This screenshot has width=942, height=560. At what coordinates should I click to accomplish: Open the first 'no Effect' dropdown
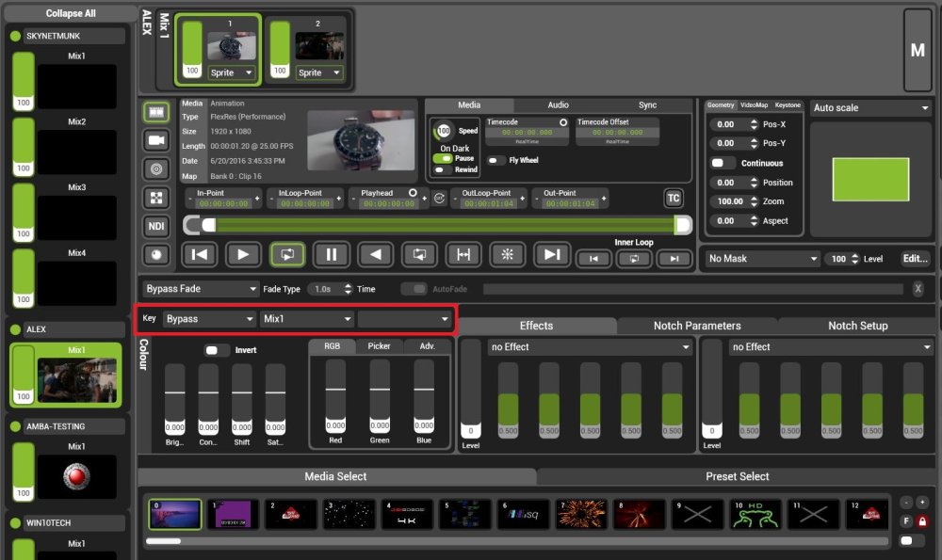pos(590,347)
